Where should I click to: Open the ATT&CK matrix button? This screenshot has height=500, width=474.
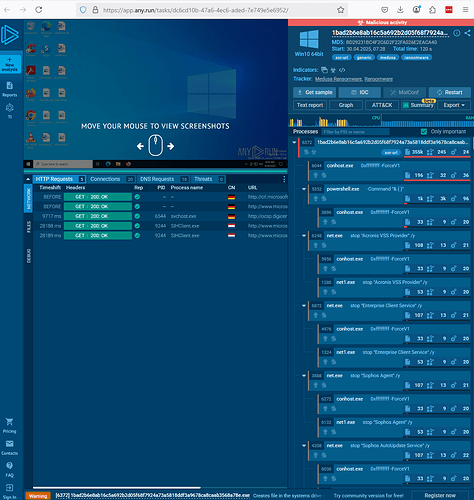382,105
